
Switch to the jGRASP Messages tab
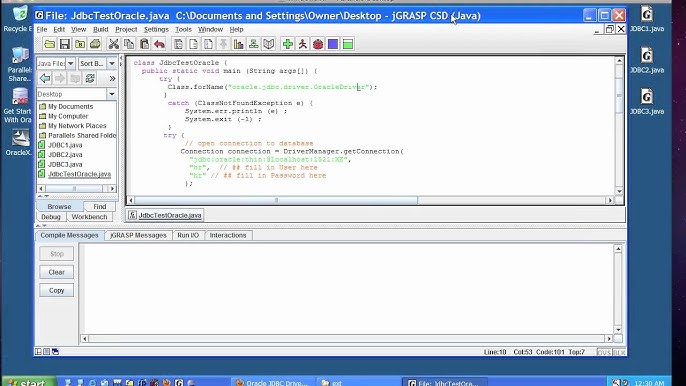coord(138,235)
